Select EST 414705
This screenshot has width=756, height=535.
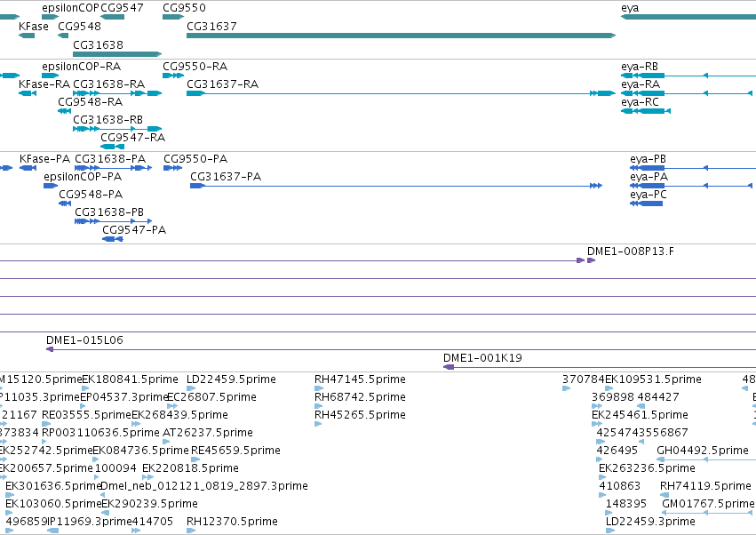pos(153,522)
